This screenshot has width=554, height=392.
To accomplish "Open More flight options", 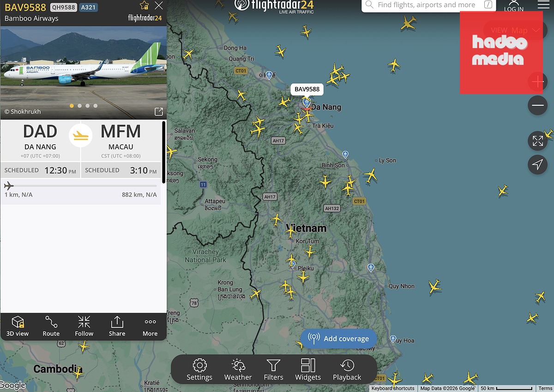I will click(150, 326).
